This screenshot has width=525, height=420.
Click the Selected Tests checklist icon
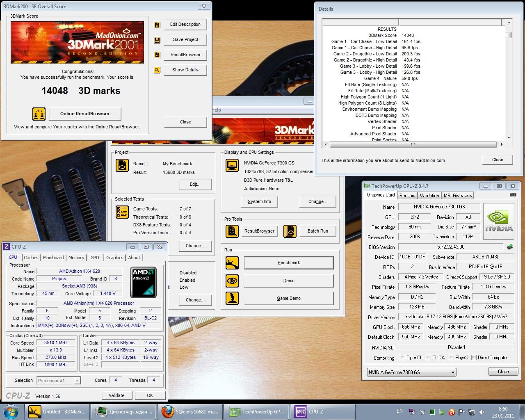122,212
